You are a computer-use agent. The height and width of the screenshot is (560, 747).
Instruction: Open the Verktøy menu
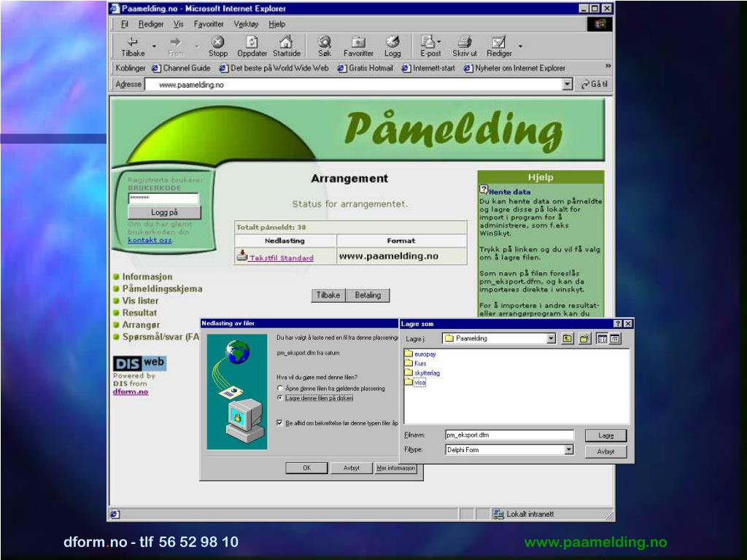point(246,24)
